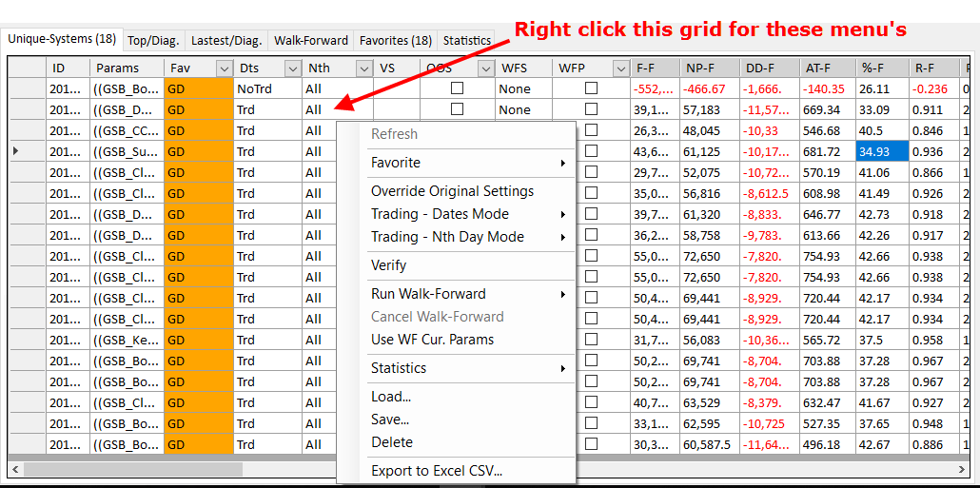
Task: Open the Favorites (18) tab
Action: coord(395,41)
